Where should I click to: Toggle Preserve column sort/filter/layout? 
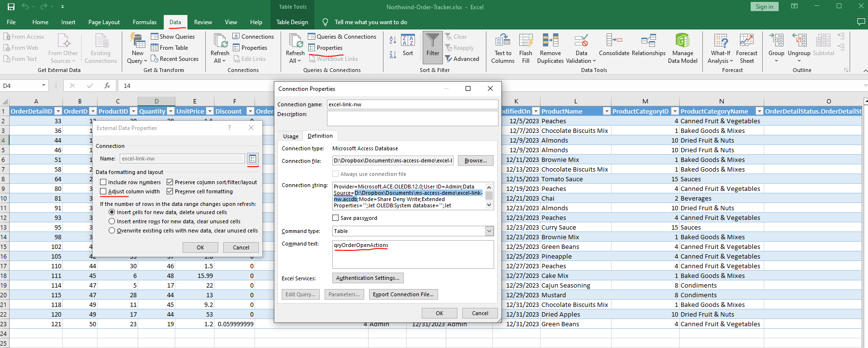[x=170, y=182]
